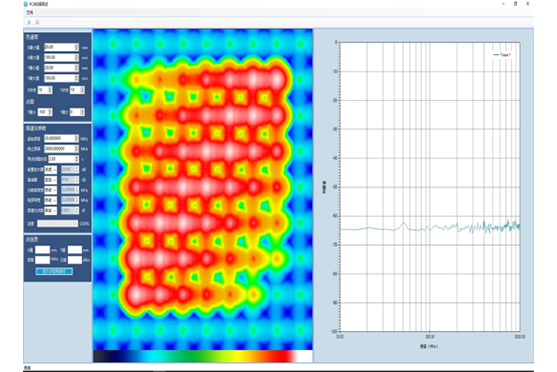Click the spectrum trace peak on the chart

coord(404,223)
